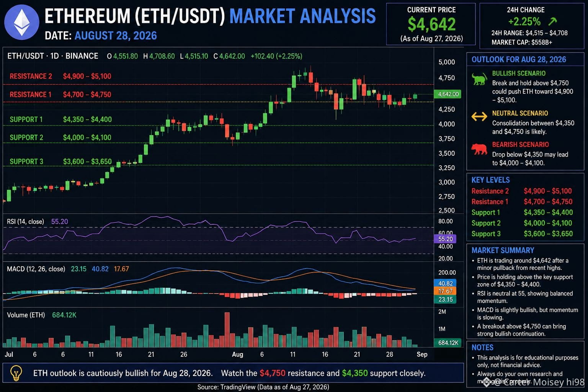
Task: Click the "Aug" label on the date axis
Action: (237, 354)
